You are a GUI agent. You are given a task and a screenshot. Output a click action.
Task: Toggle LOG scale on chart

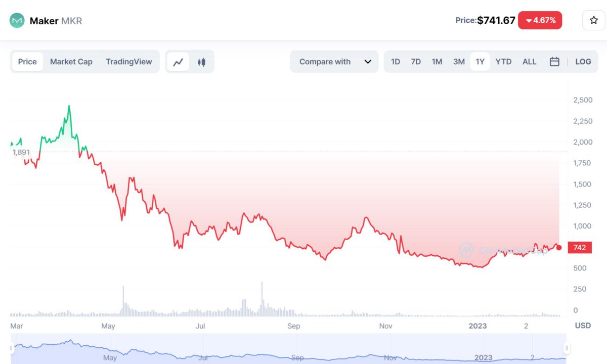pyautogui.click(x=583, y=62)
